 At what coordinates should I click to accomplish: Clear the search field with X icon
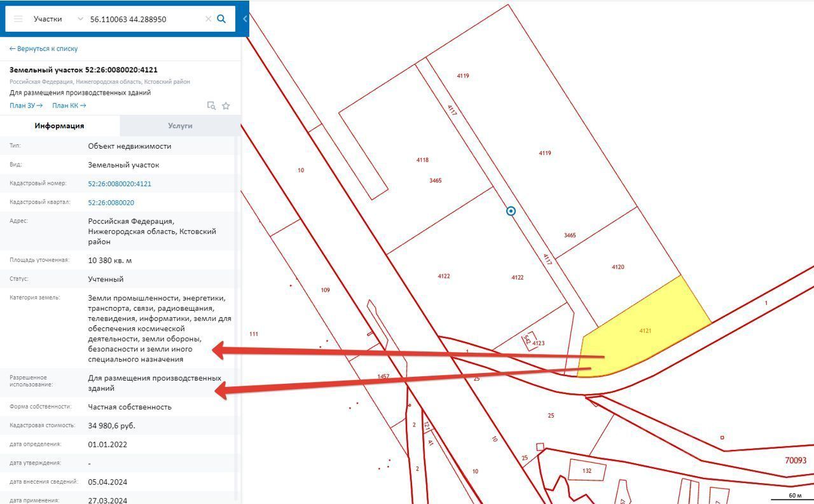point(208,19)
